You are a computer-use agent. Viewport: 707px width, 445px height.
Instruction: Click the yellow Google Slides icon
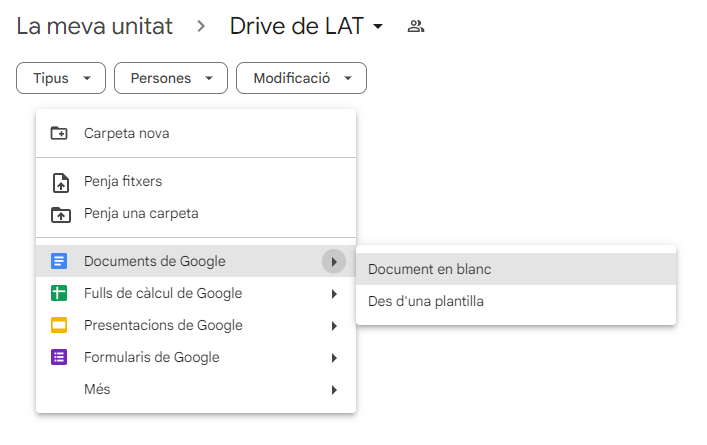59,326
